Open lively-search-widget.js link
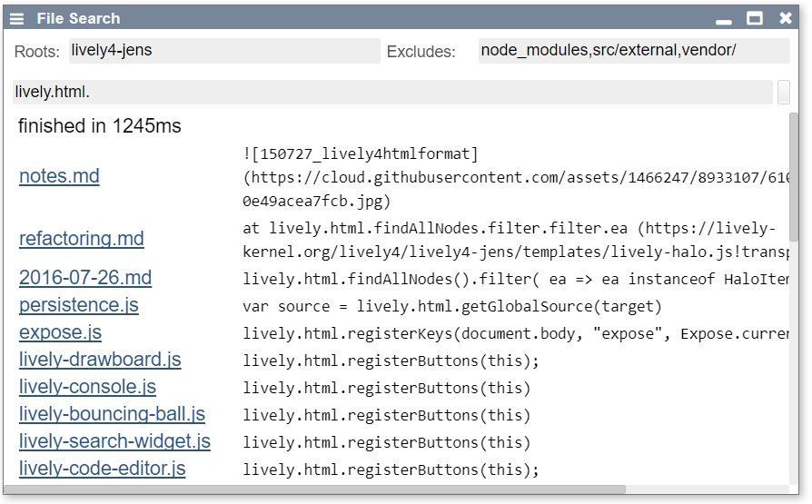This screenshot has height=504, width=812. point(114,442)
